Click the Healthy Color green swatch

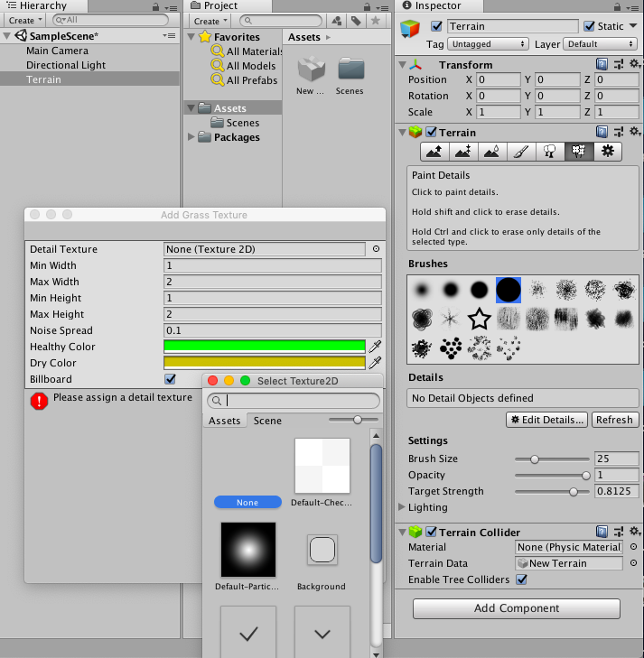point(265,347)
